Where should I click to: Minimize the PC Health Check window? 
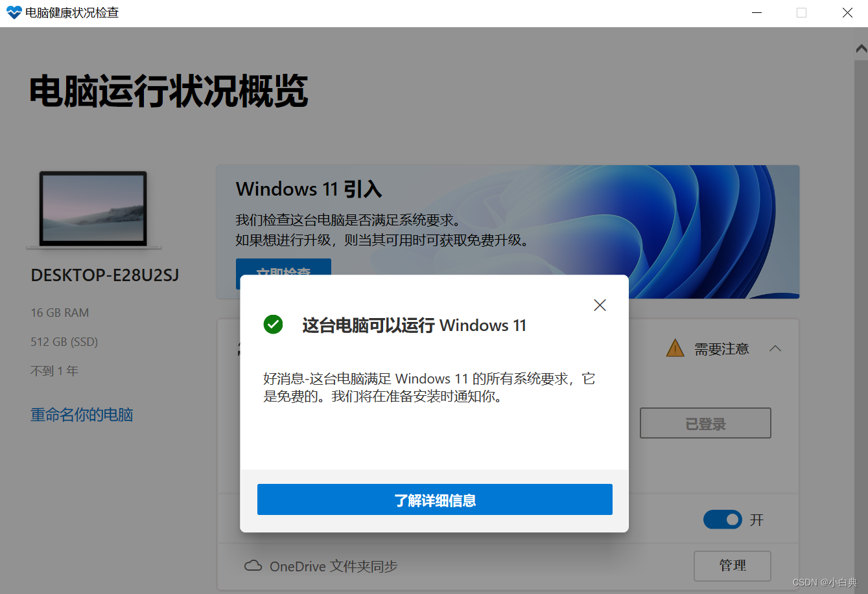click(x=757, y=13)
